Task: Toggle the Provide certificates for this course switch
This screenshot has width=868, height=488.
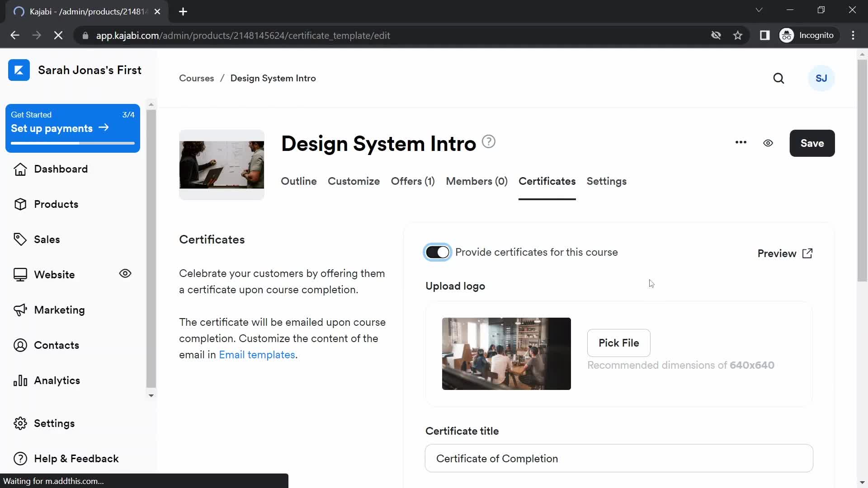Action: [437, 251]
